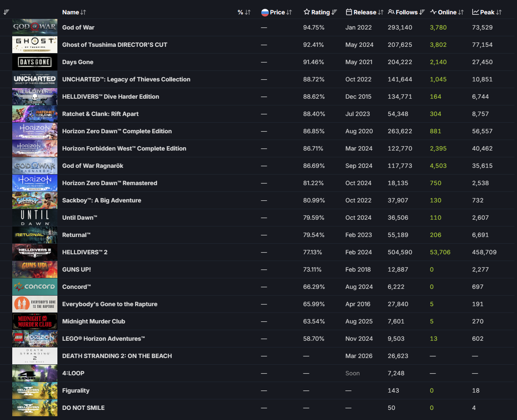Open the GUNS UP! title link
This screenshot has height=420, width=517.
click(x=76, y=269)
